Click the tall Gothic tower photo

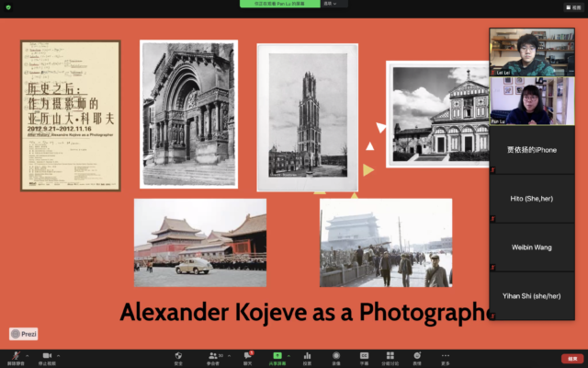tap(308, 118)
